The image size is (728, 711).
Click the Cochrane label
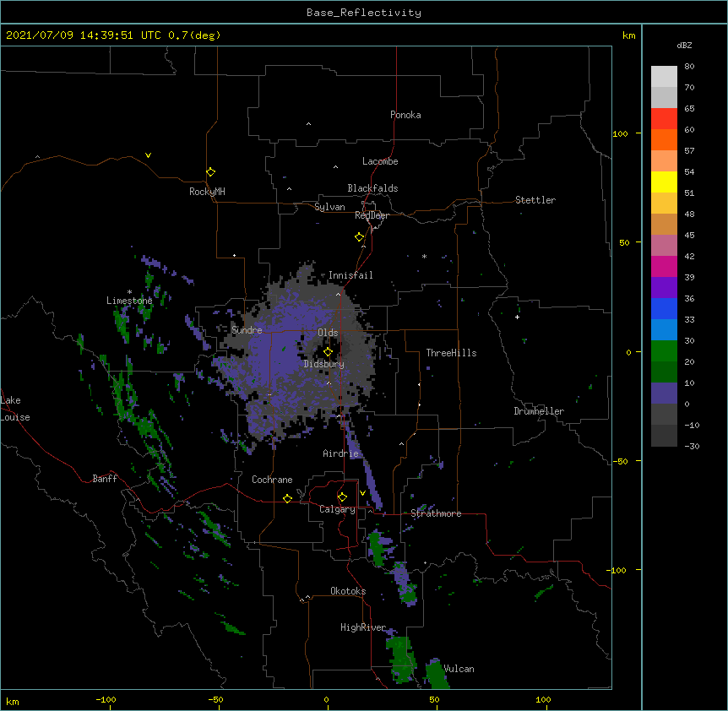point(272,480)
